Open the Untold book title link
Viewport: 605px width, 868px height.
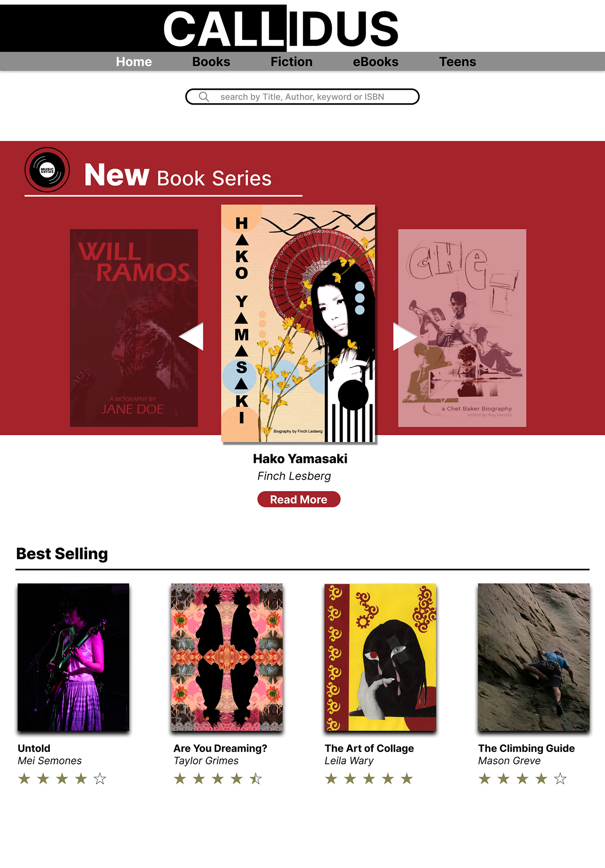[x=34, y=748]
